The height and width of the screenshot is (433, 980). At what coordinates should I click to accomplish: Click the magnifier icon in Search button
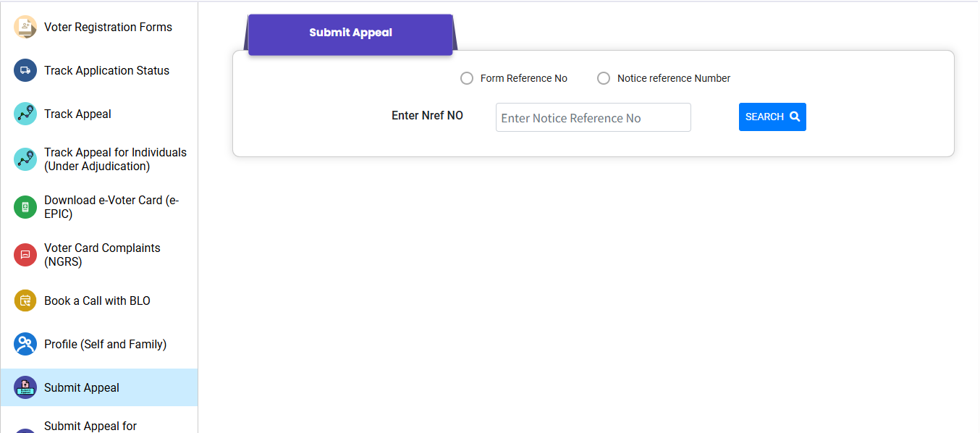[x=795, y=117]
